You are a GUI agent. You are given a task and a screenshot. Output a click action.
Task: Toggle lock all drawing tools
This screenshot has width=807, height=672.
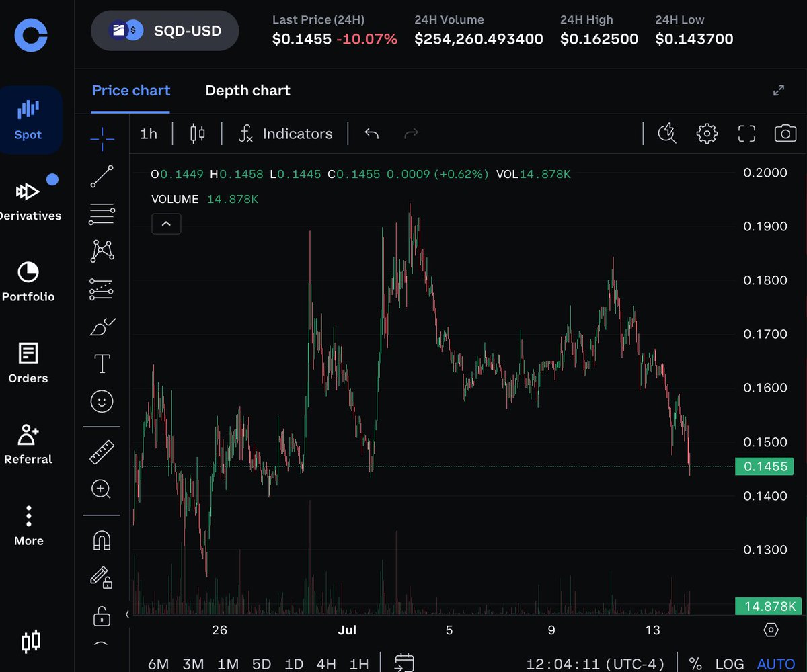[x=102, y=615]
